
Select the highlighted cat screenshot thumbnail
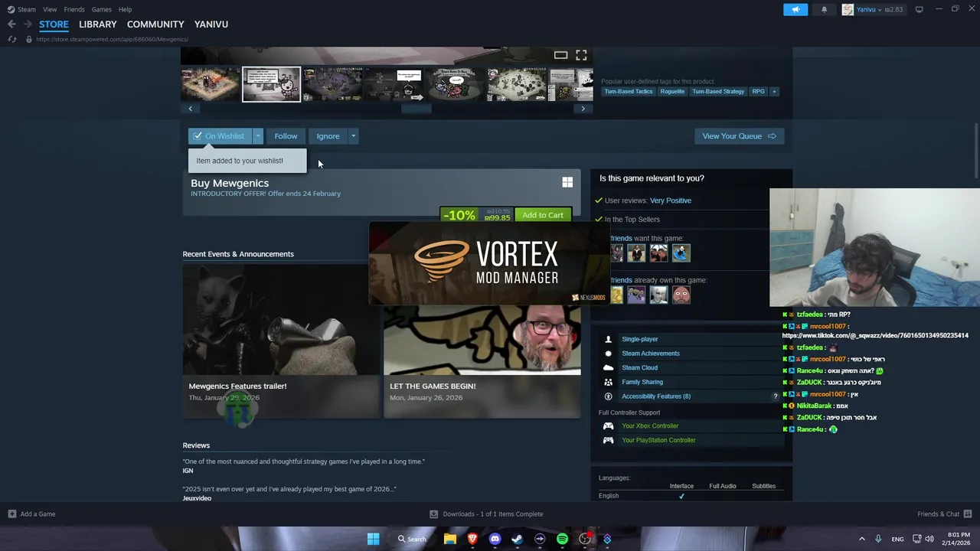(271, 84)
